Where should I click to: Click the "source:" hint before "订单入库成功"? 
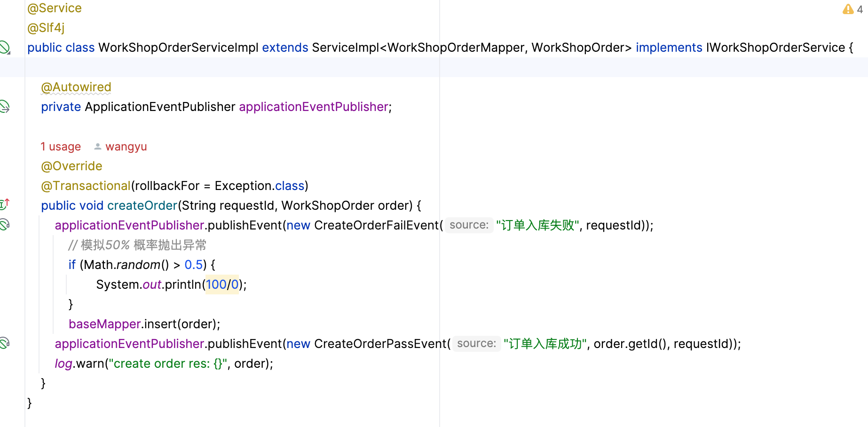coord(476,344)
